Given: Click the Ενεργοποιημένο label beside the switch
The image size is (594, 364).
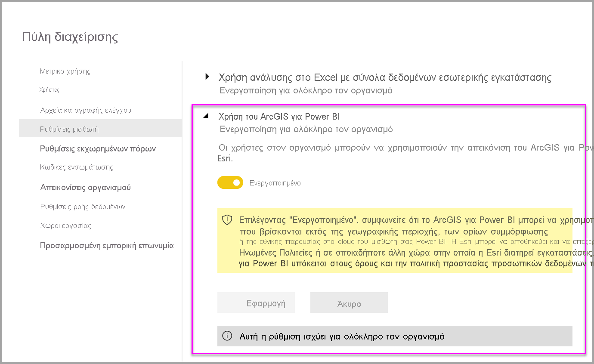Looking at the screenshot, I should coord(275,183).
